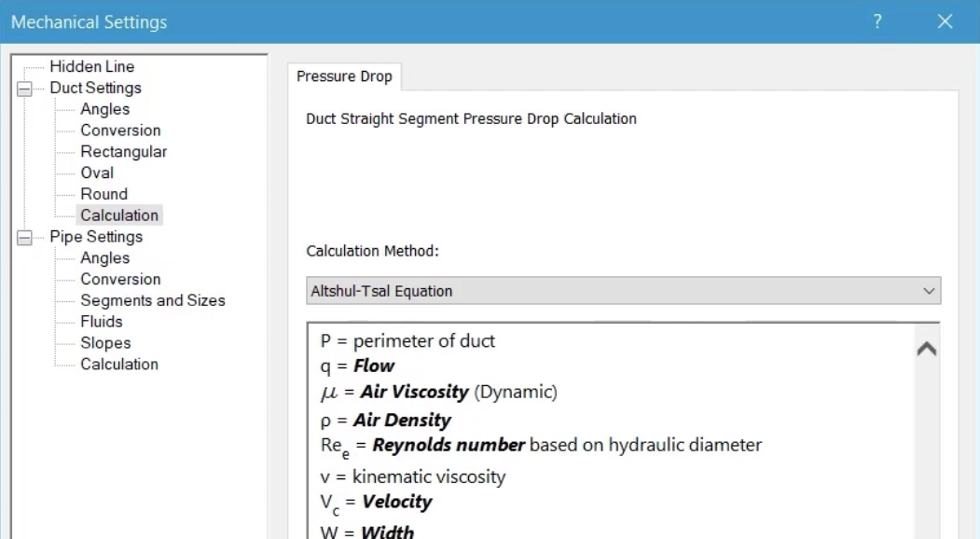Click the Mechanical Settings title text
The width and height of the screenshot is (980, 539).
(90, 21)
